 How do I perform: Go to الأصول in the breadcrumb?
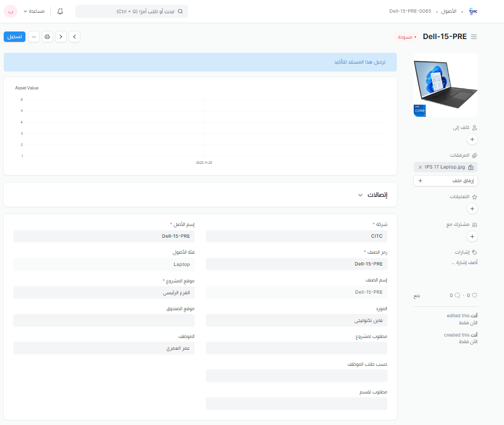(448, 11)
